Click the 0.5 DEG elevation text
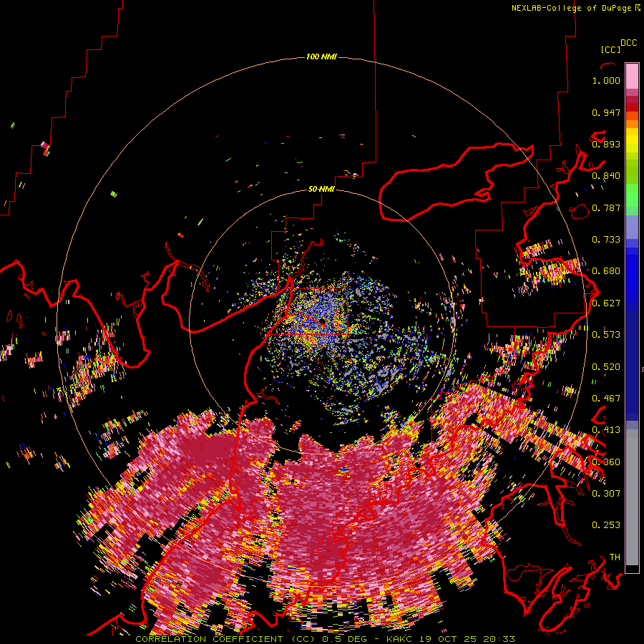Screen dimensions: 644x644 pos(344,639)
